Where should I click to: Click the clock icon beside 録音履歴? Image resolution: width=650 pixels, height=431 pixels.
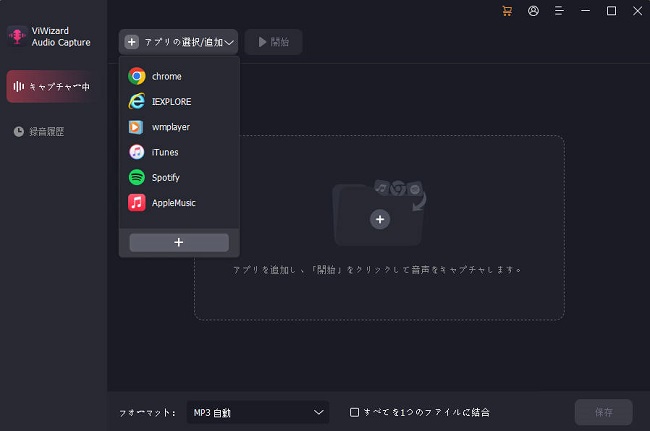point(19,132)
